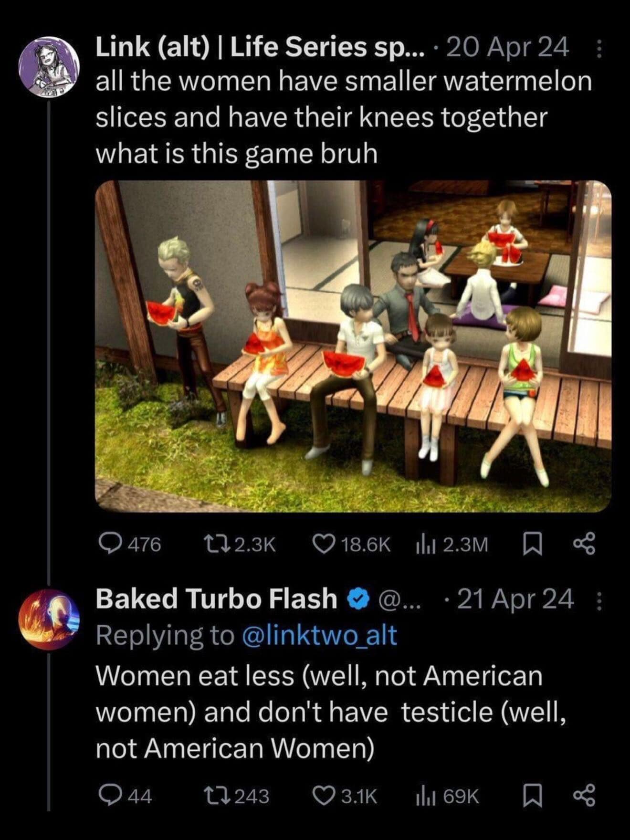The width and height of the screenshot is (630, 840).
Task: Open Baked Turbo Flash's profile avatar
Action: (49, 619)
